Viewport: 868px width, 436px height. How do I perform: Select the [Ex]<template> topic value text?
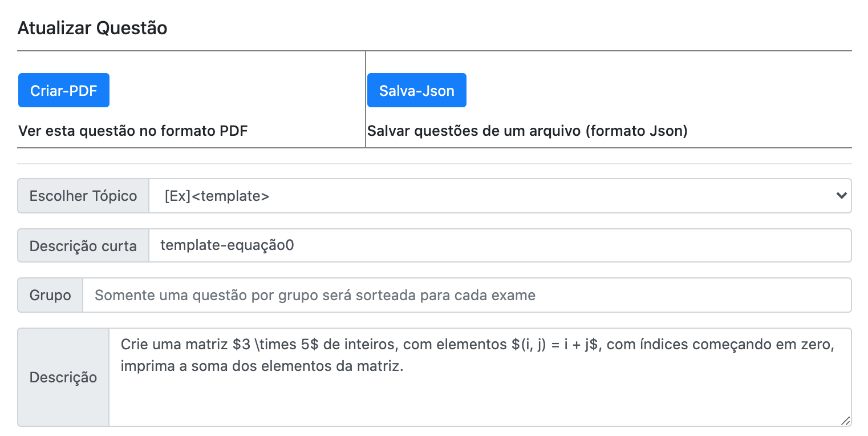coord(217,196)
